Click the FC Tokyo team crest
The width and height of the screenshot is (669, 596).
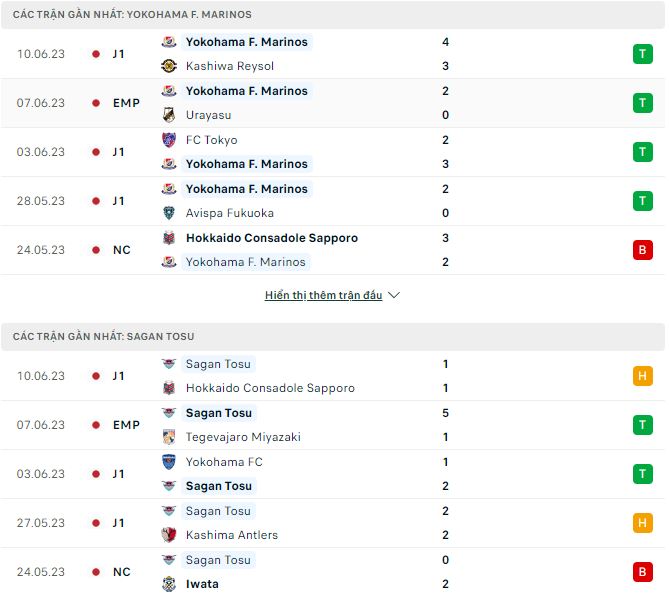click(x=169, y=140)
